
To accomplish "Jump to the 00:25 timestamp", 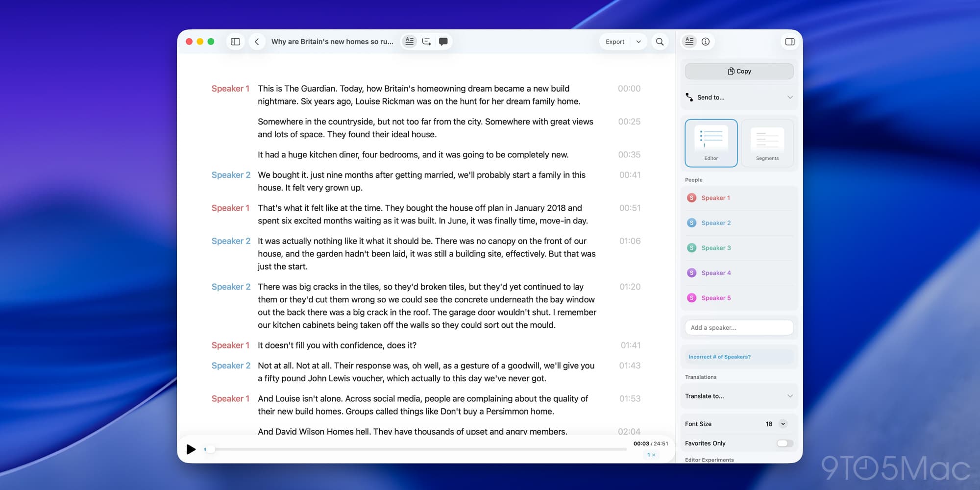I will point(629,122).
